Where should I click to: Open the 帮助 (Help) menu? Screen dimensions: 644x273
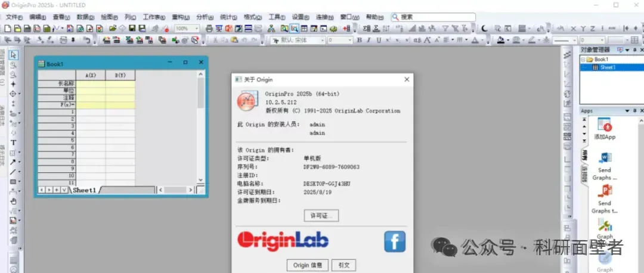[374, 17]
